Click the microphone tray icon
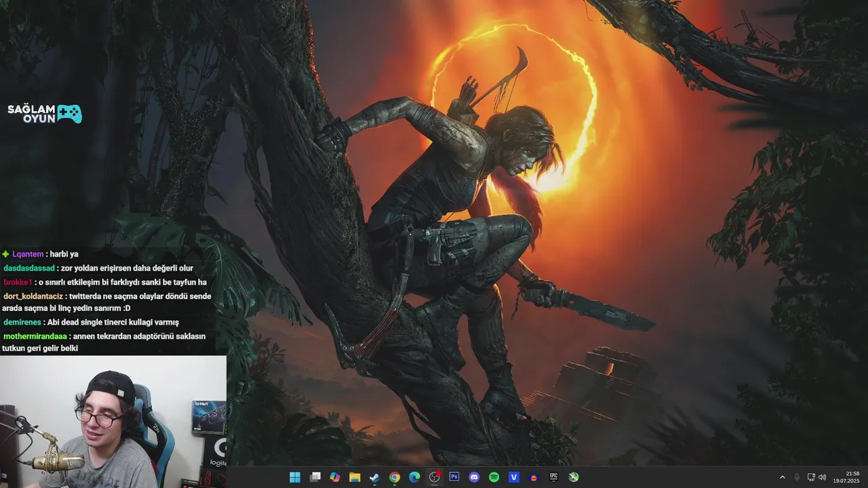Image resolution: width=868 pixels, height=488 pixels. coord(797,477)
